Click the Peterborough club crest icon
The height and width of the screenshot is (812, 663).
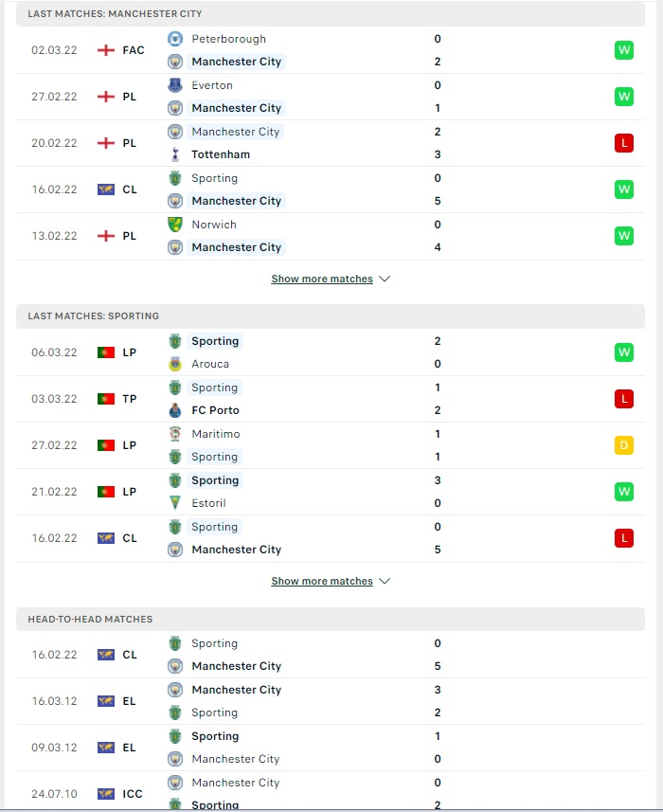point(175,39)
